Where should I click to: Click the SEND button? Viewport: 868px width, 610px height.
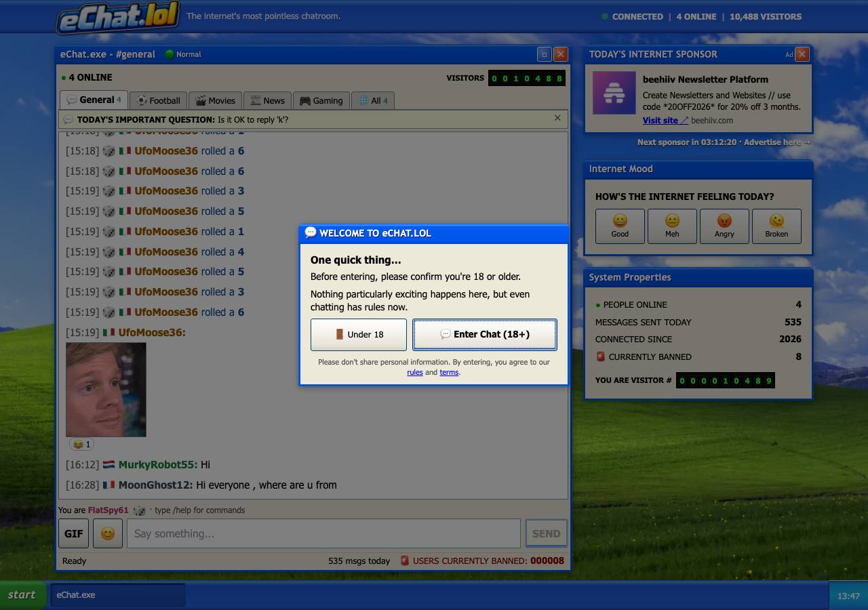(546, 533)
